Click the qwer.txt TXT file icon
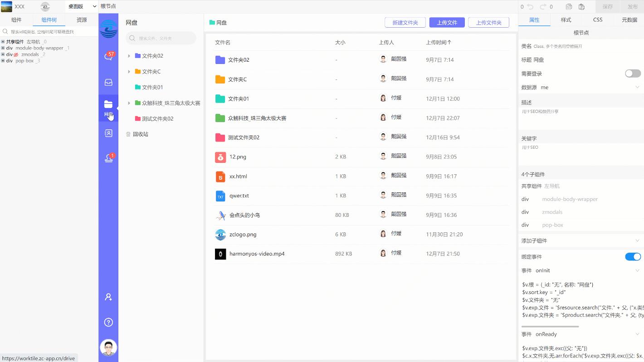644x362 pixels. pos(220,196)
